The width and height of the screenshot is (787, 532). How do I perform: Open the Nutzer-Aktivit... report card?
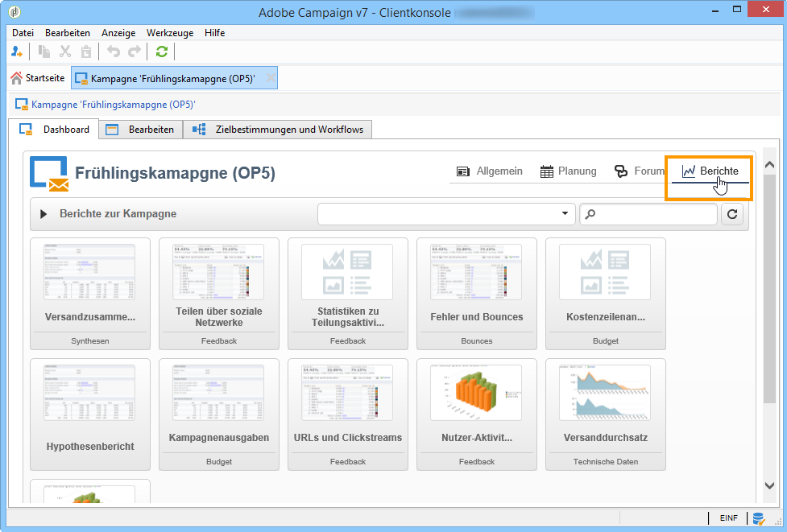[477, 414]
